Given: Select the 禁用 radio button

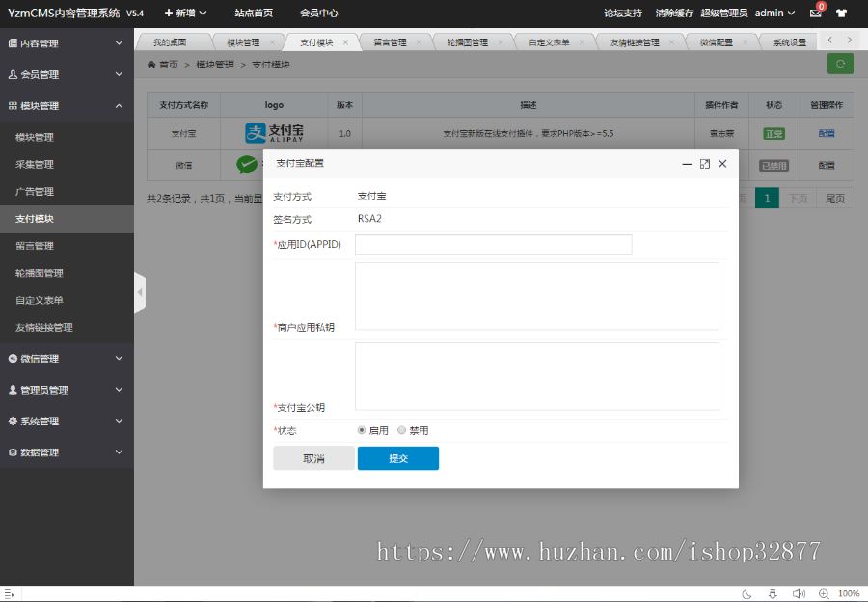Looking at the screenshot, I should [401, 431].
